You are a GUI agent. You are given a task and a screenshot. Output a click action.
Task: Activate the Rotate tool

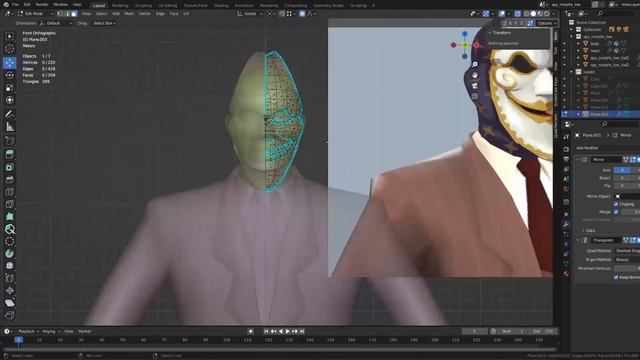click(10, 75)
